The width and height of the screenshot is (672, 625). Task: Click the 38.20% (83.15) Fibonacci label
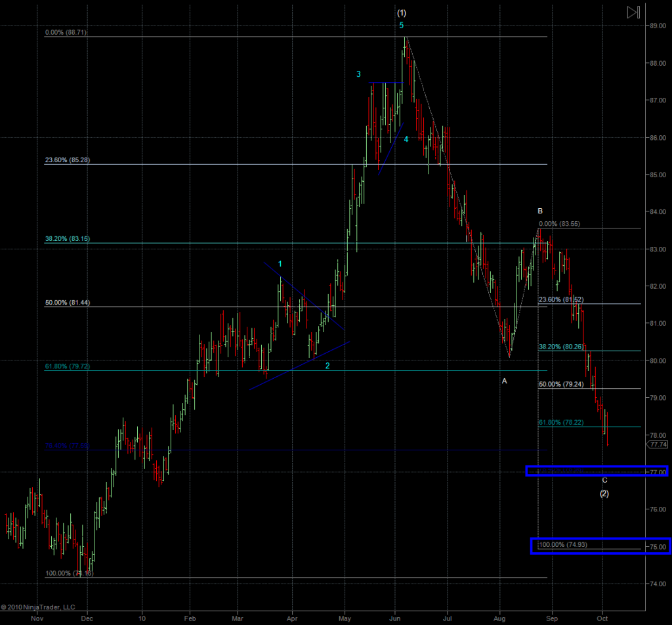coord(68,239)
